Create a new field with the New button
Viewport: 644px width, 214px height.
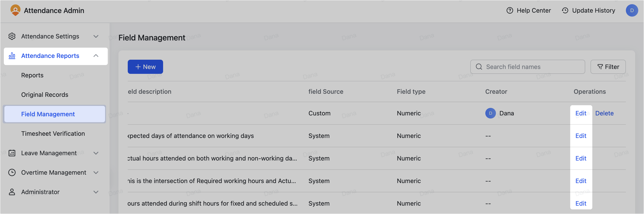point(145,67)
